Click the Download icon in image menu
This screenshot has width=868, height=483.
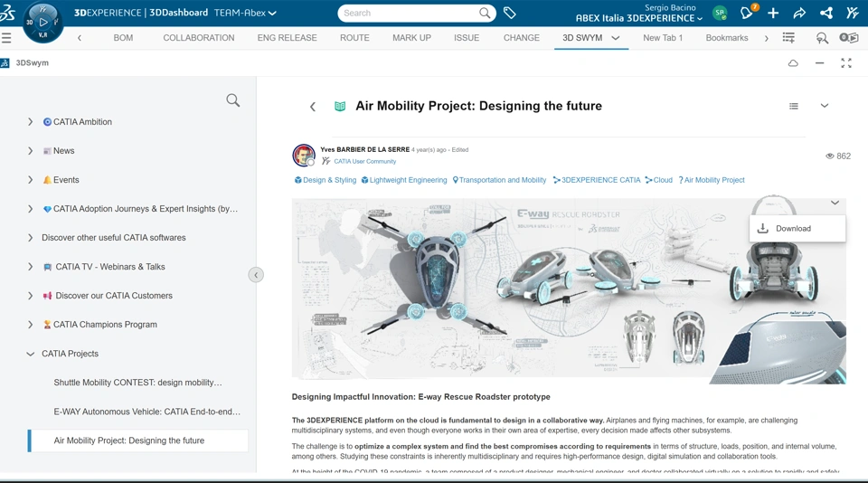763,228
